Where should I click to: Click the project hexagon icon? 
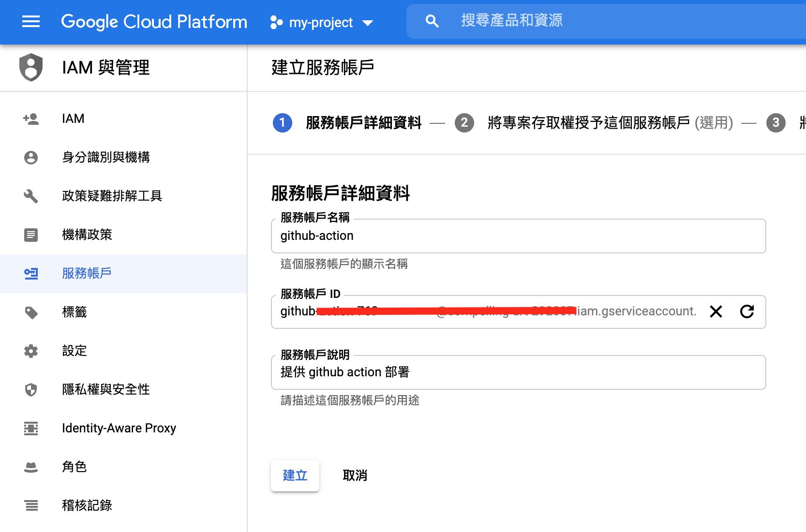[x=276, y=23]
